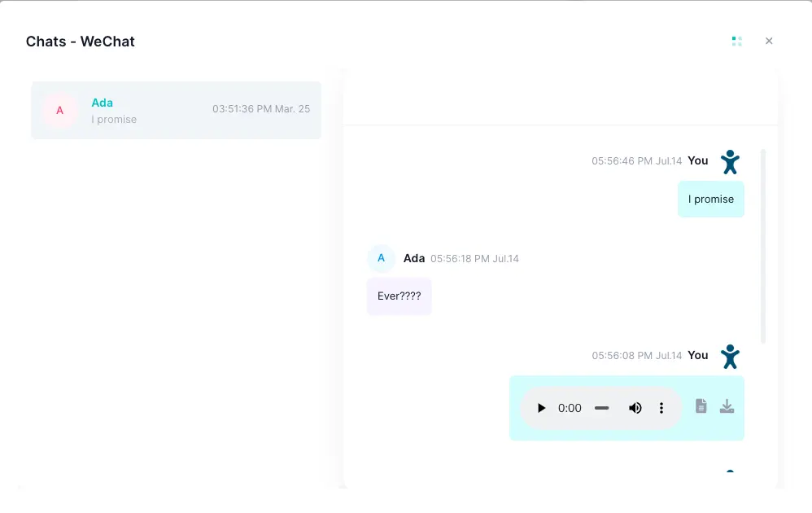
Task: Download the voice message file
Action: [x=727, y=406]
